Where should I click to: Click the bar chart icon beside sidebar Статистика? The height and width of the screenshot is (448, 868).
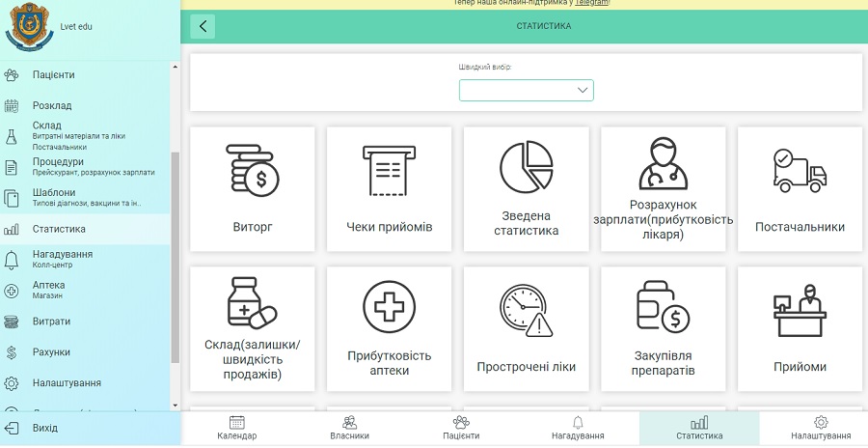pos(11,229)
